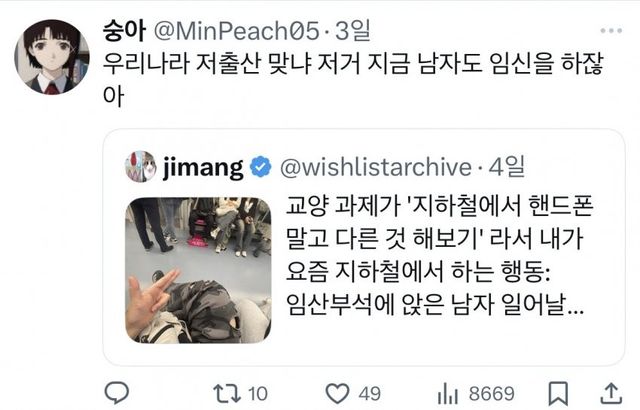Like the tweet with heart icon
The width and height of the screenshot is (640, 410).
point(338,394)
